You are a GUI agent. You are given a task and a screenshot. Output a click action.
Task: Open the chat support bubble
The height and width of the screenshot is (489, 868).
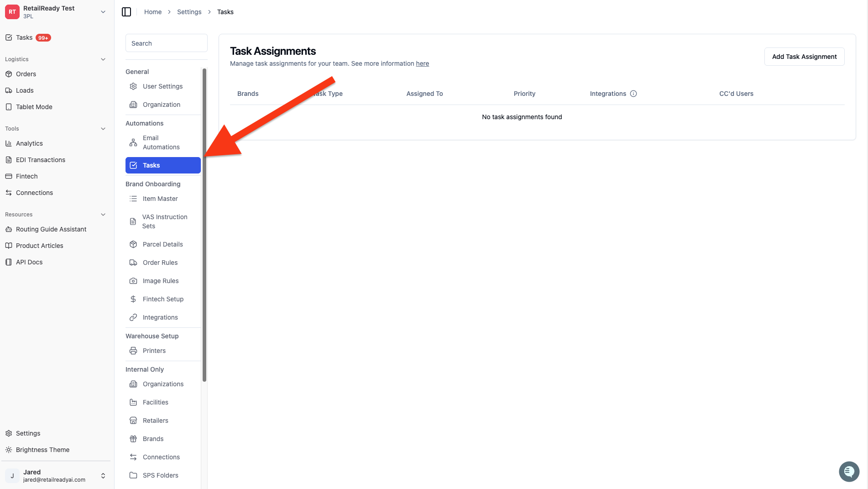pyautogui.click(x=849, y=471)
